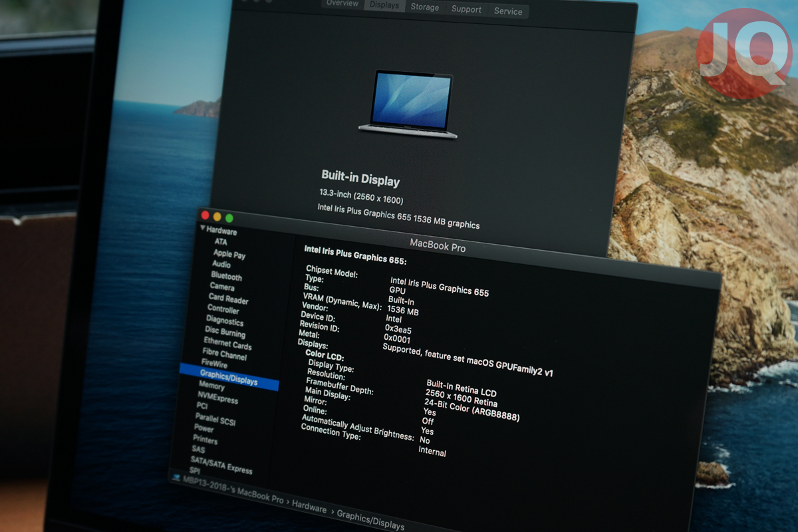Select Disc Burning in the sidebar

click(x=225, y=332)
